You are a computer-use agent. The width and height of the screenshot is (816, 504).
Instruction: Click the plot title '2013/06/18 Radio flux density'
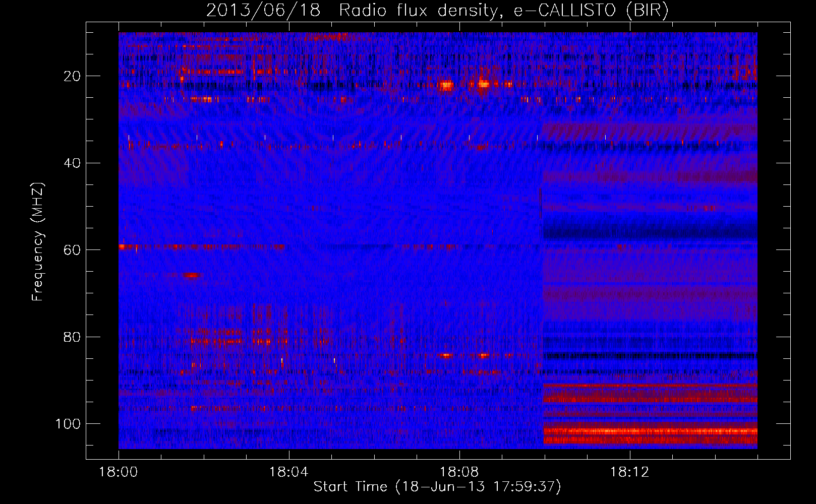(437, 10)
